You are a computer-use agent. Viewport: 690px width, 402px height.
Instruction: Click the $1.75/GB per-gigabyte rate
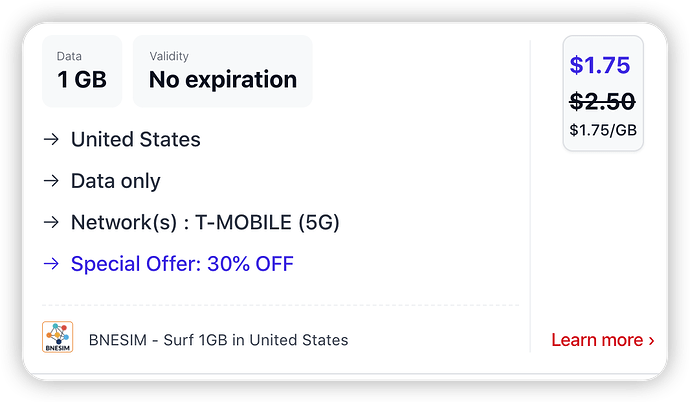pyautogui.click(x=602, y=129)
